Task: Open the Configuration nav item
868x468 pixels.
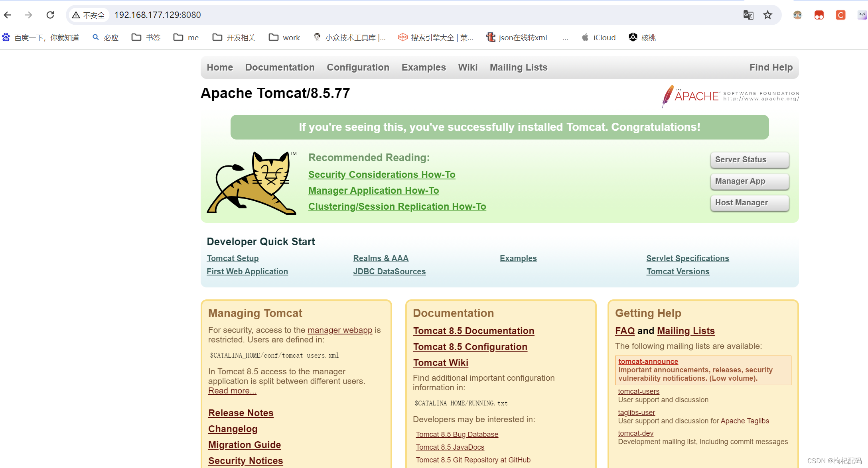Action: (x=358, y=67)
